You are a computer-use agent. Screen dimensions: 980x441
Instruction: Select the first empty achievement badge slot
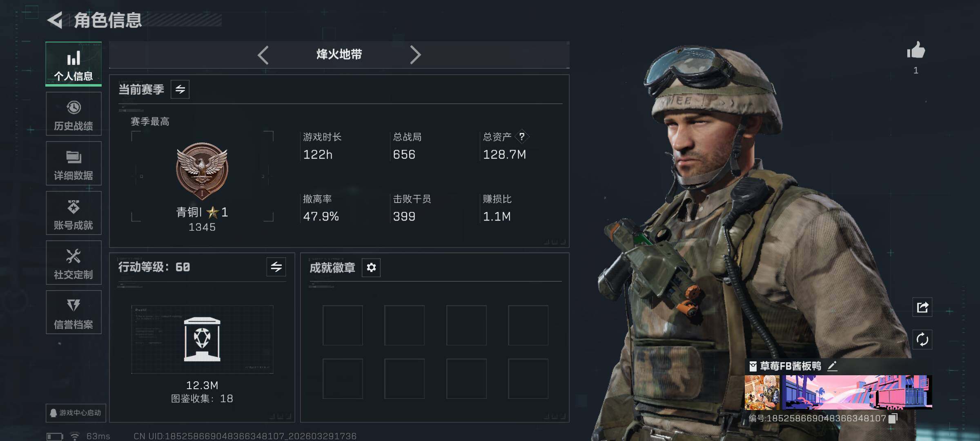pyautogui.click(x=343, y=325)
